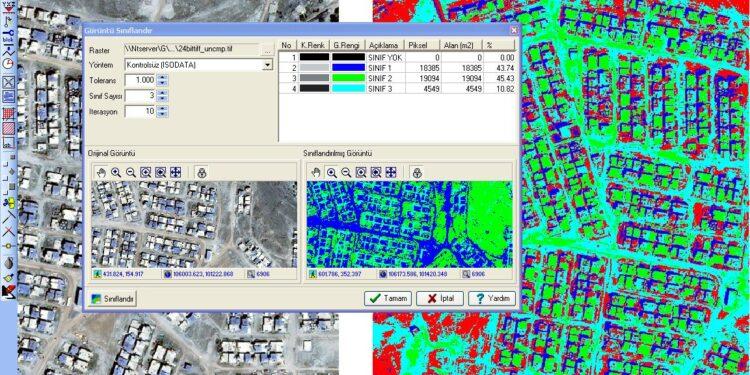
Task: Click the black-red arrow icon at toolbar bottom
Action: click(8, 291)
